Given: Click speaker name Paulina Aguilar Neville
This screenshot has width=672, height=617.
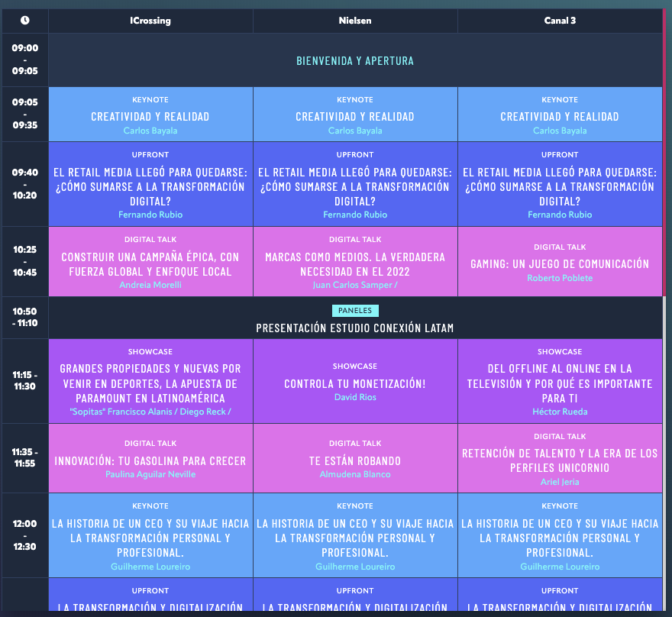Looking at the screenshot, I should 150,474.
